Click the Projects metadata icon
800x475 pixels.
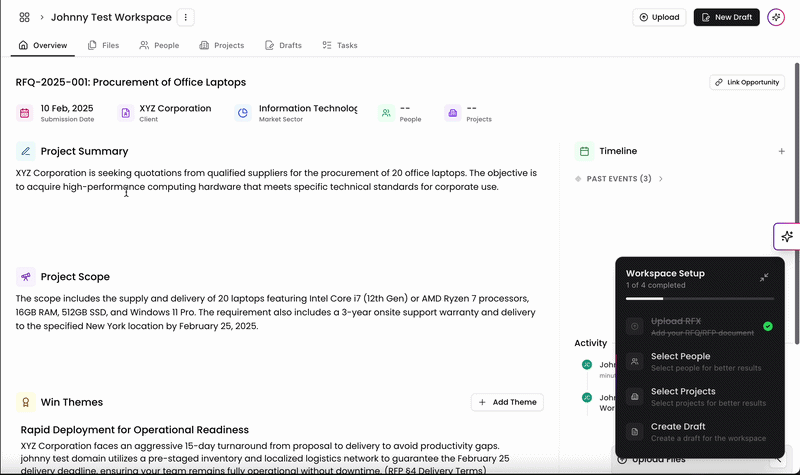pyautogui.click(x=453, y=113)
